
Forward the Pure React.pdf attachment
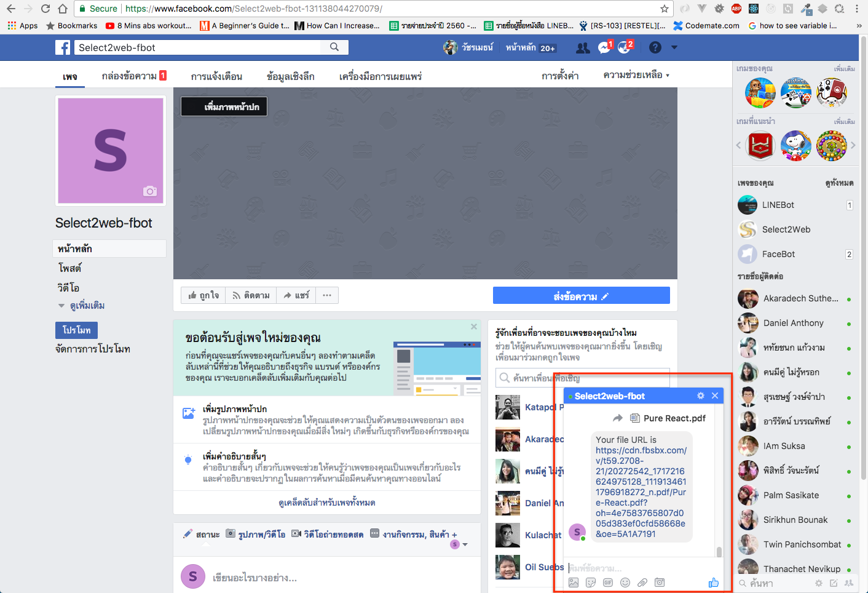[618, 418]
